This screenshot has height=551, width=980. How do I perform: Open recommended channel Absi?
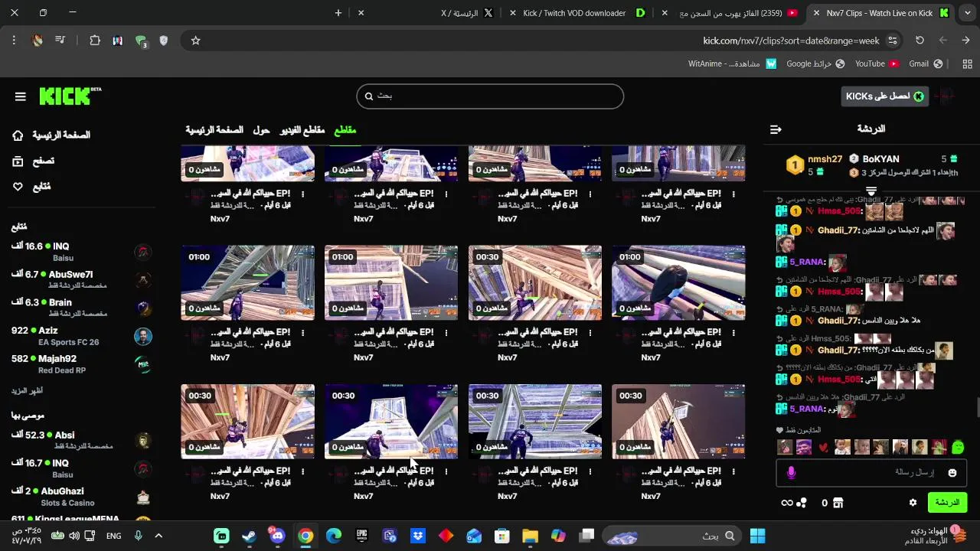[82, 440]
